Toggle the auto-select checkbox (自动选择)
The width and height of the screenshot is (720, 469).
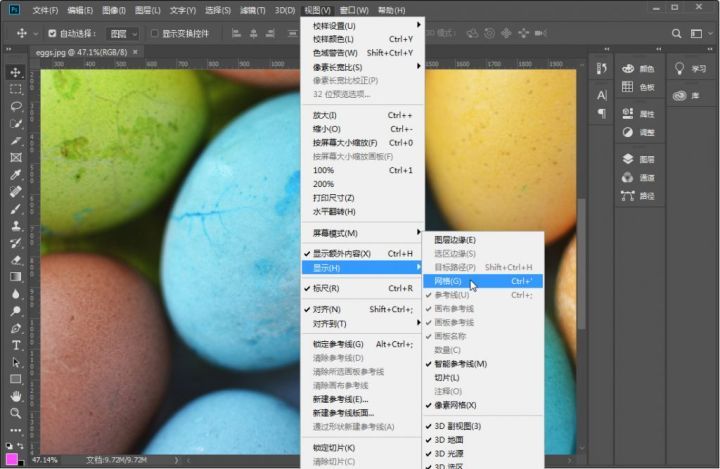coord(52,34)
